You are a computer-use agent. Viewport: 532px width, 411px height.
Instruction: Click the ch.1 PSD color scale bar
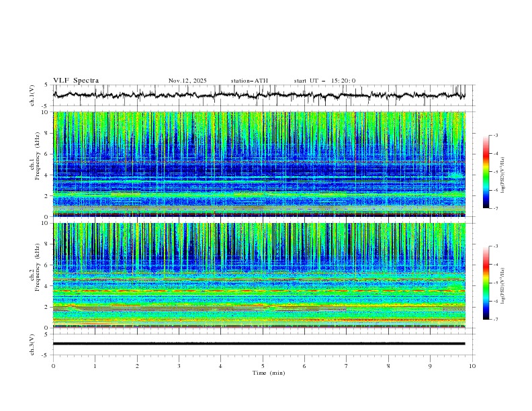coord(486,172)
